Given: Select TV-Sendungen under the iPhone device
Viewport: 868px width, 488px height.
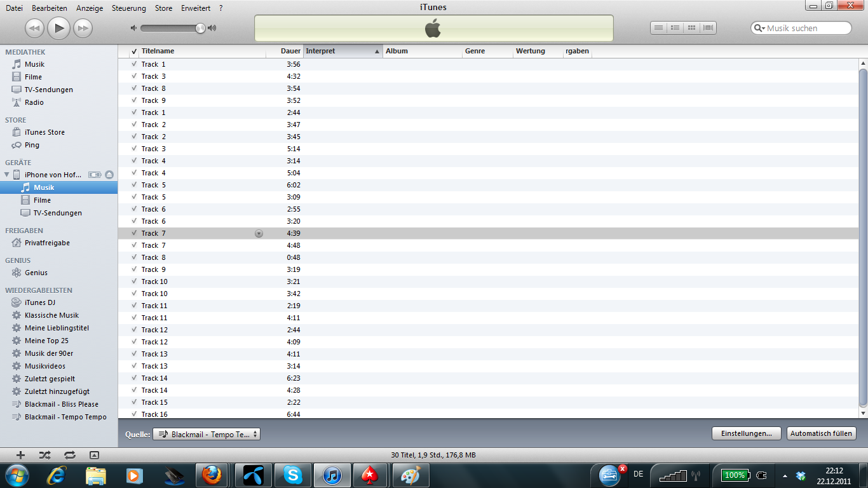Looking at the screenshot, I should [57, 213].
